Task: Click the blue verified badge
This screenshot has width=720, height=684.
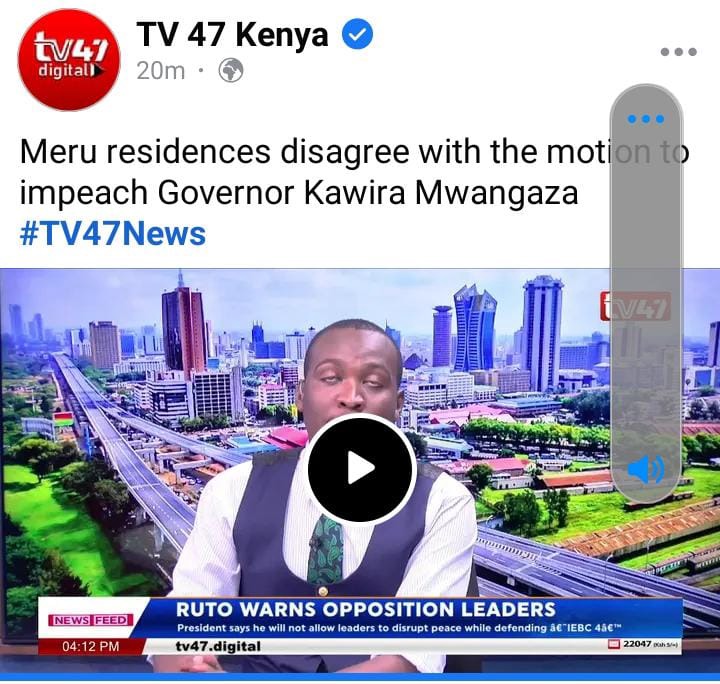Action: (x=358, y=35)
